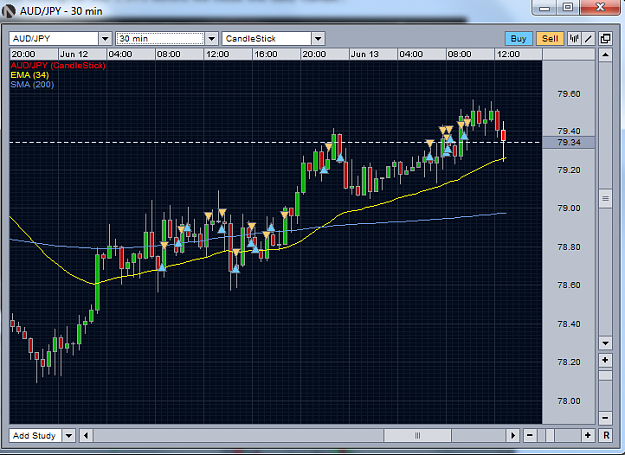The width and height of the screenshot is (625, 455).
Task: Click the vertical scrollbar thumb
Action: [x=605, y=198]
